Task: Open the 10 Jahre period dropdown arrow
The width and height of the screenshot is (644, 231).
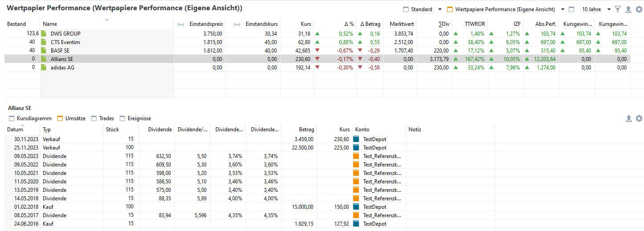Action: point(609,9)
